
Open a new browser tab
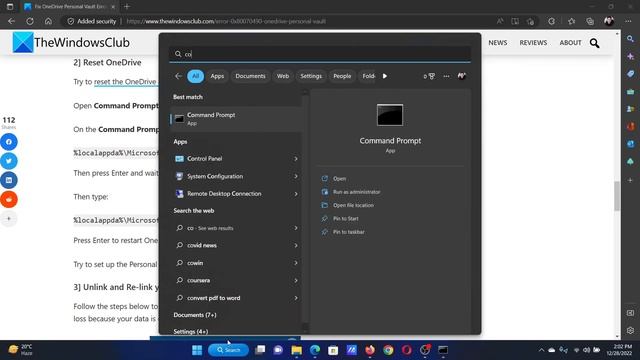(x=127, y=7)
